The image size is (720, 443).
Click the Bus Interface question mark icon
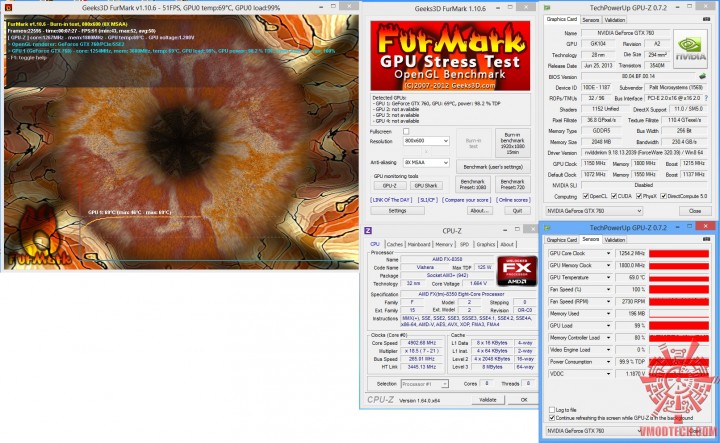(706, 98)
